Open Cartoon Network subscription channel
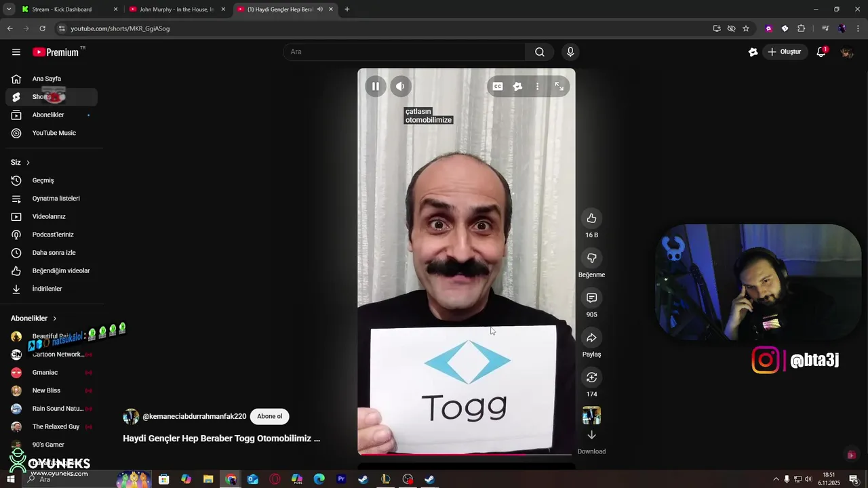This screenshot has width=868, height=488. [x=52, y=354]
